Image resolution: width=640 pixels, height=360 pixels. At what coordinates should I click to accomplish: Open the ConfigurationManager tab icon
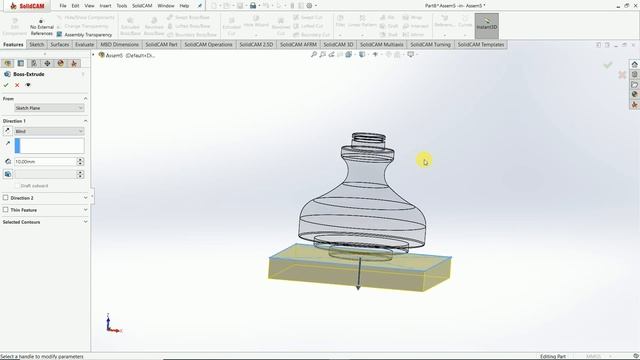point(34,63)
